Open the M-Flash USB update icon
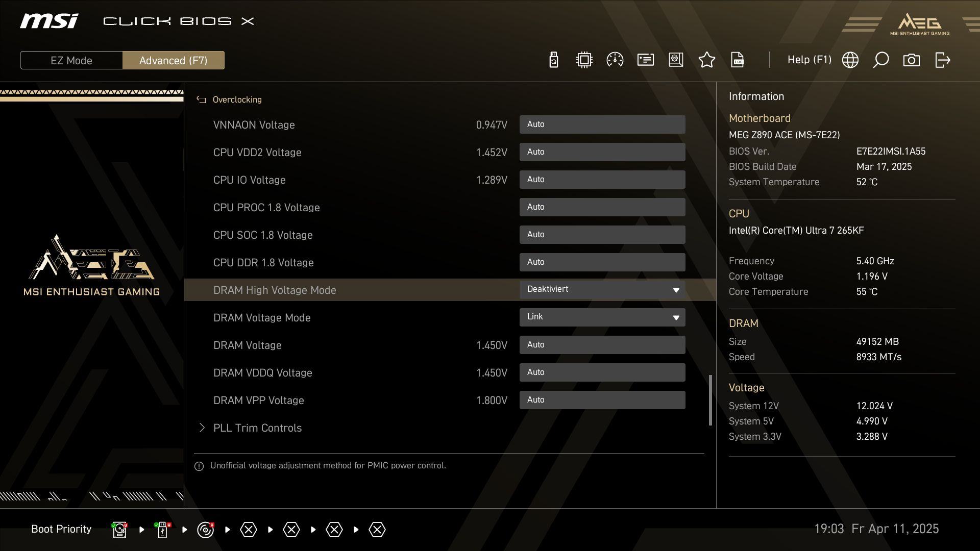The width and height of the screenshot is (980, 551). point(554,60)
